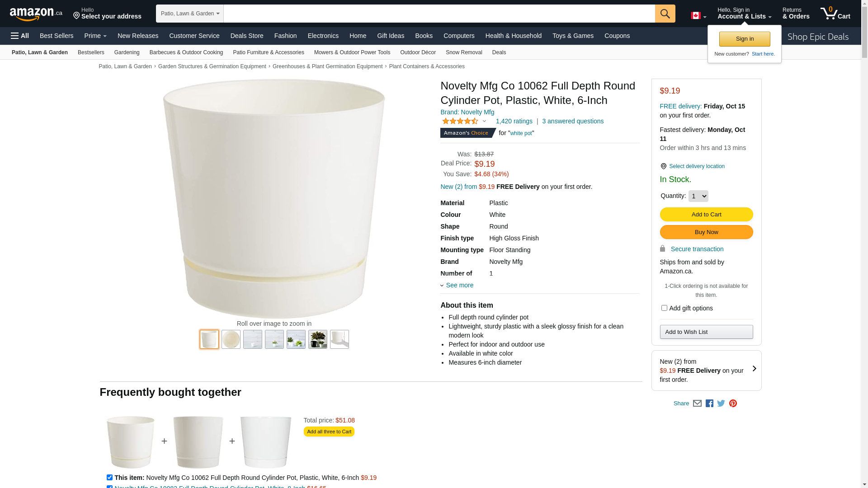Viewport: 868px width, 488px height.
Task: Select the black pot with plant thumbnail
Action: [318, 339]
